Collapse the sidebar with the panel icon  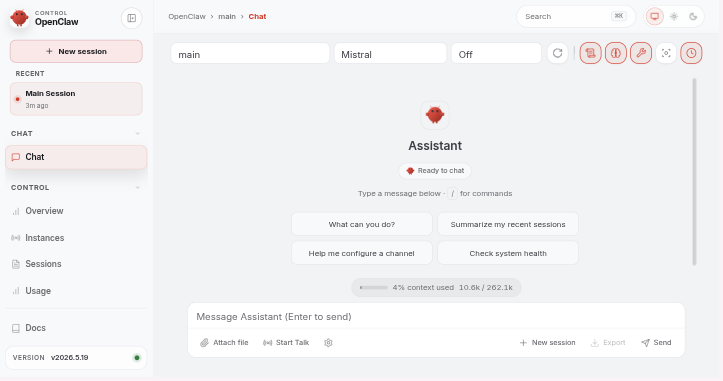pyautogui.click(x=131, y=18)
